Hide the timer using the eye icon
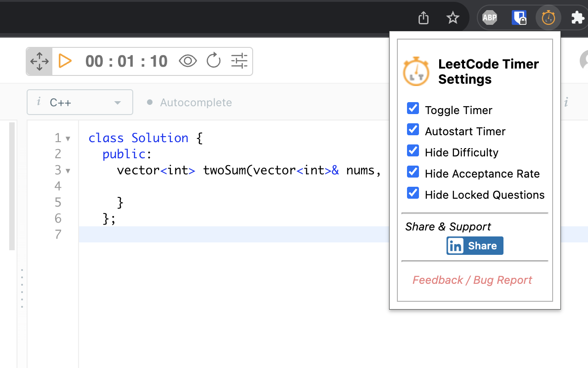 [188, 61]
